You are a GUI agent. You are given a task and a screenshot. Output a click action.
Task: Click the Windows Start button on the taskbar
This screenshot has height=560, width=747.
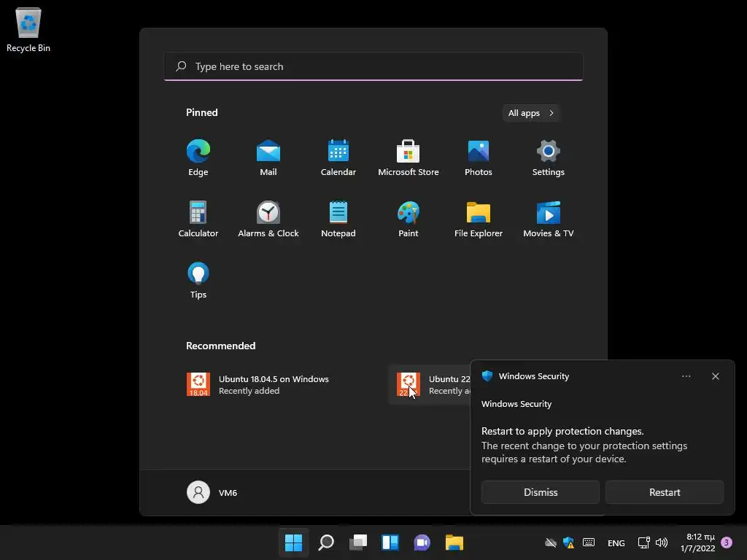coord(293,542)
